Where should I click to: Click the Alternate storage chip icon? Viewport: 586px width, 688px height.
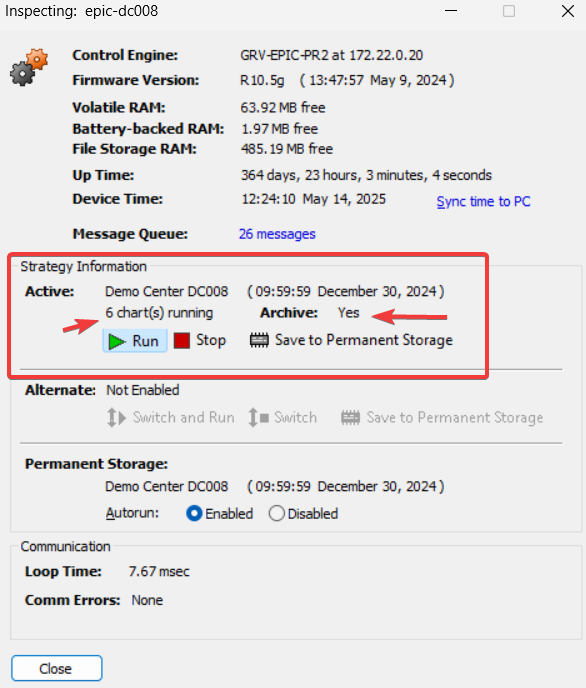click(350, 418)
